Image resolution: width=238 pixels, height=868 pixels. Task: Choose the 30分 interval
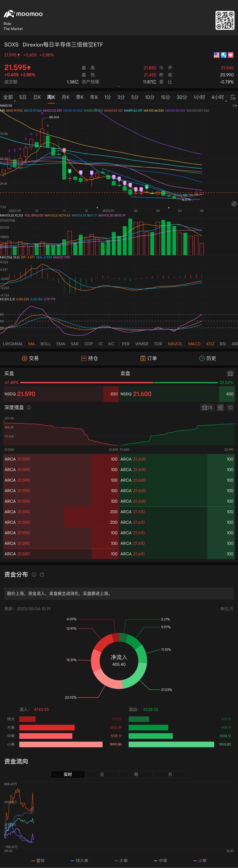click(x=182, y=97)
